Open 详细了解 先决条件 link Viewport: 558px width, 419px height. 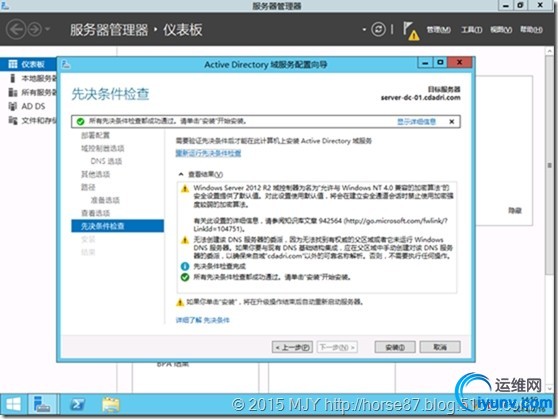(202, 320)
